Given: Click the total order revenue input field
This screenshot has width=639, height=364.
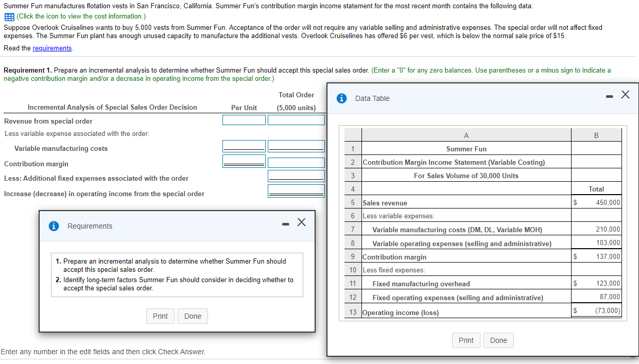Looking at the screenshot, I should (296, 119).
